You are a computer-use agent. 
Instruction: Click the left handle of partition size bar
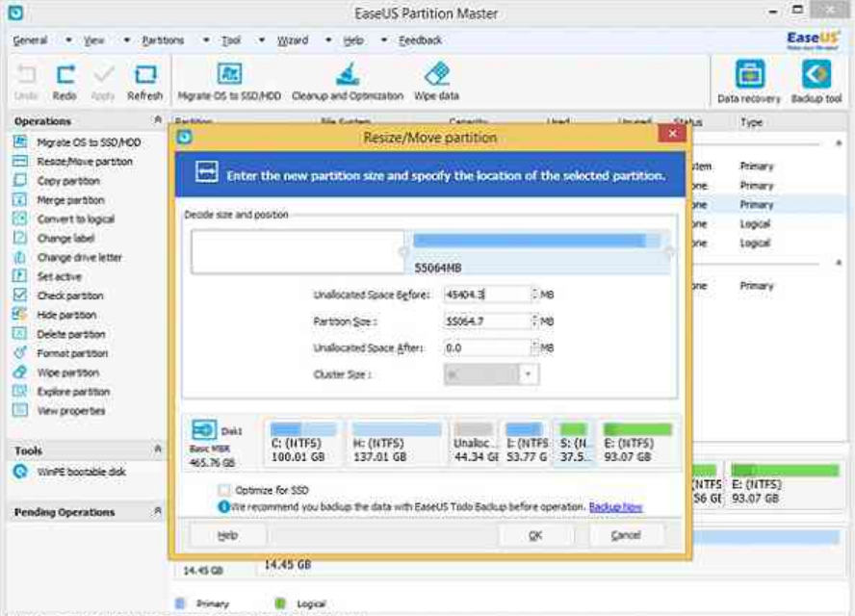[x=403, y=252]
